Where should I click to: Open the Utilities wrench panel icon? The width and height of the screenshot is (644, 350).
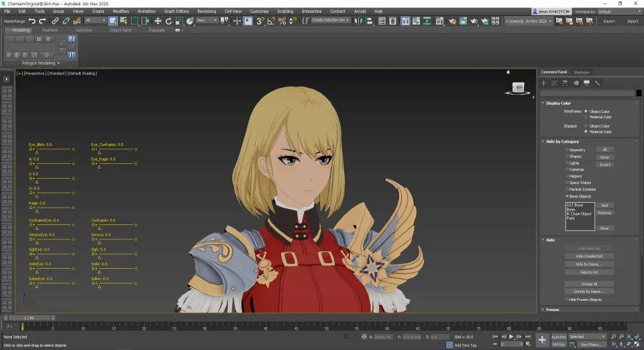(x=597, y=83)
